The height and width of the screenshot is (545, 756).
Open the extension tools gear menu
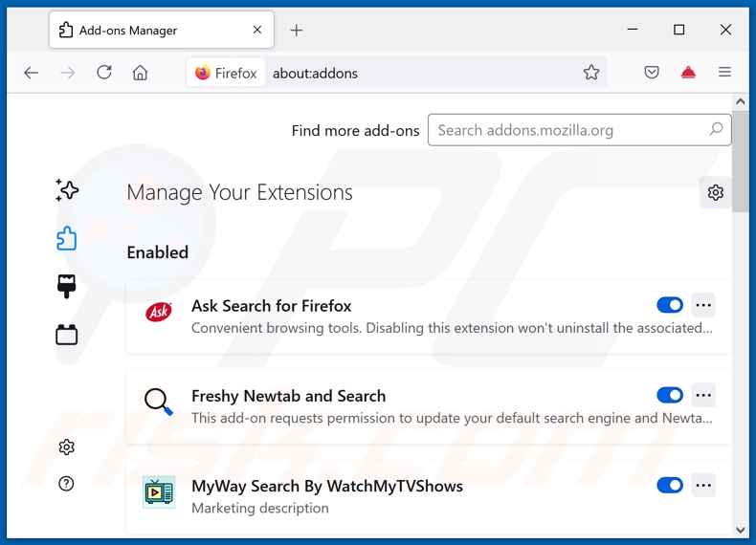tap(715, 192)
